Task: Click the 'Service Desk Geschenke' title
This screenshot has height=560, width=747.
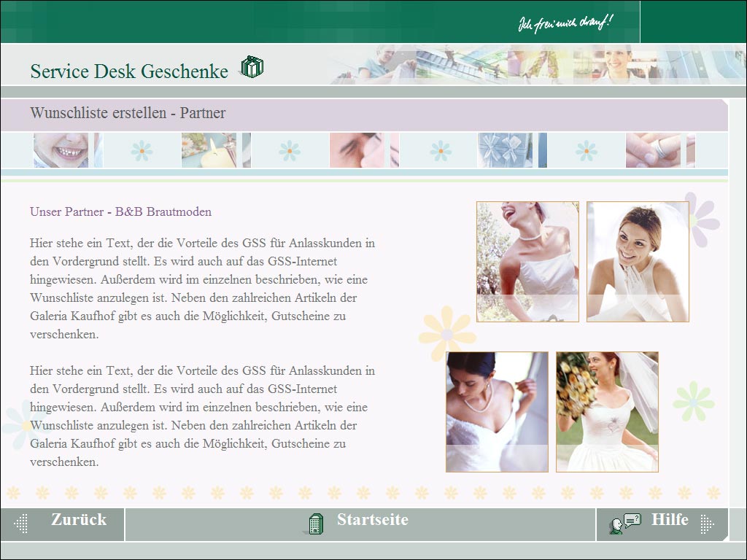Action: click(129, 71)
